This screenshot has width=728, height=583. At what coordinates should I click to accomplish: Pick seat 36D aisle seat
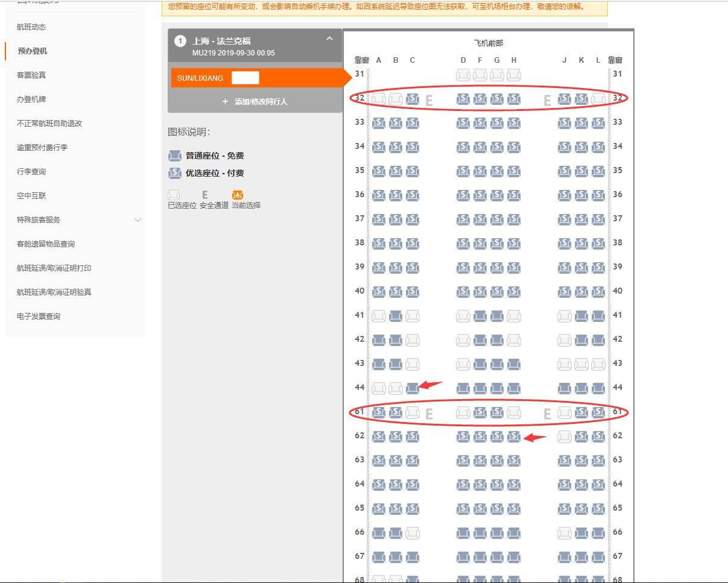[x=463, y=195]
